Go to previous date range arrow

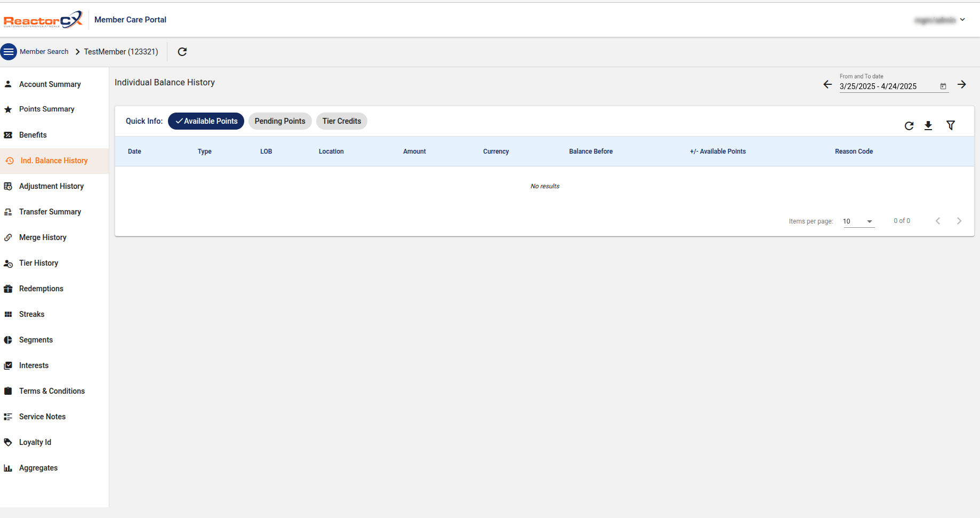[828, 85]
